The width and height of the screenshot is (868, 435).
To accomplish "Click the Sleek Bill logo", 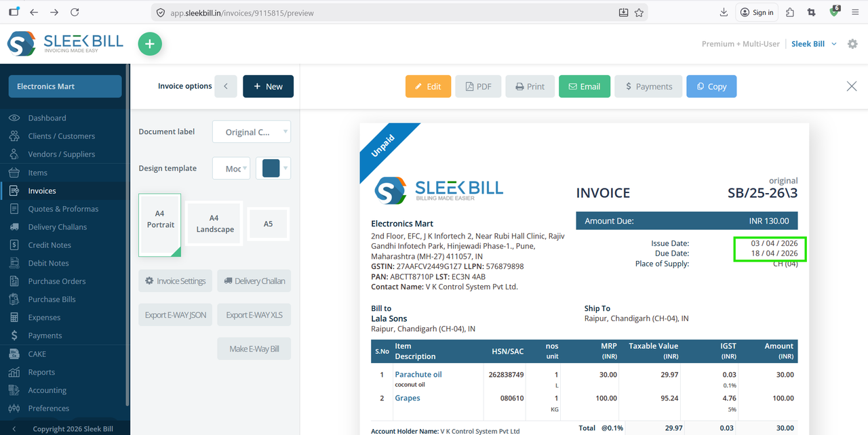I will tap(65, 43).
